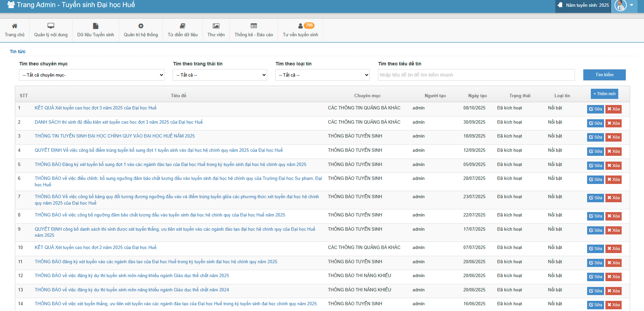Open Quản lý nội dung monitor icon
The height and width of the screenshot is (311, 644).
click(x=51, y=26)
